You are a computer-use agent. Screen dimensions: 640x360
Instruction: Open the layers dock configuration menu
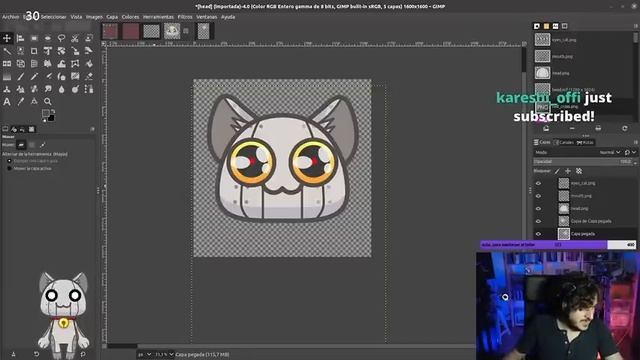tap(636, 142)
